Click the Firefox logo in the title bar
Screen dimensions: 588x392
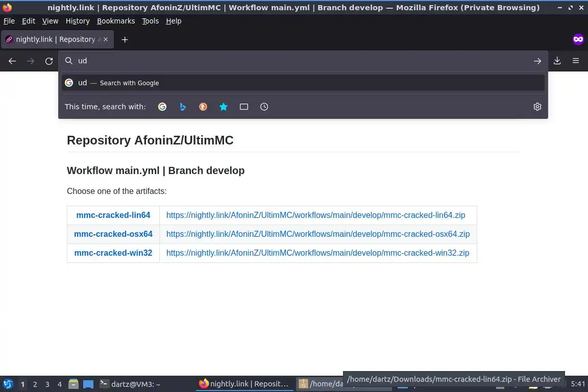[7, 8]
